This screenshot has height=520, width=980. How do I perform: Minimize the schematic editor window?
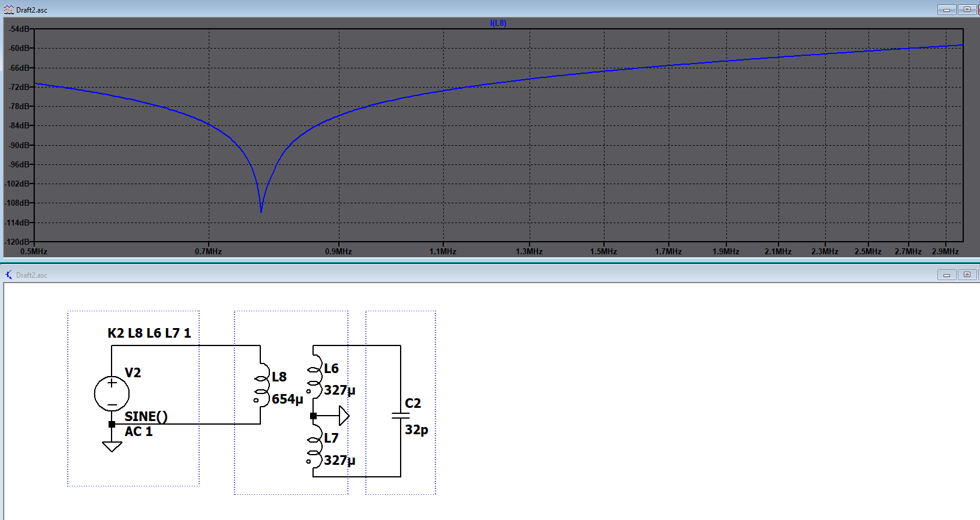[x=946, y=275]
